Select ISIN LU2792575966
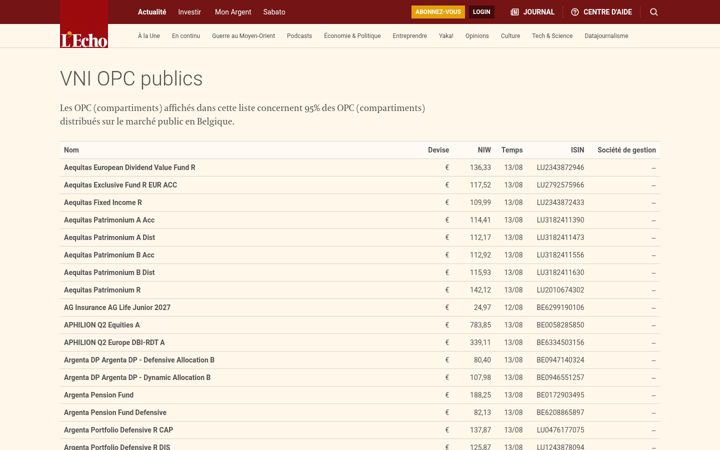Viewport: 720px width, 450px height. tap(560, 185)
